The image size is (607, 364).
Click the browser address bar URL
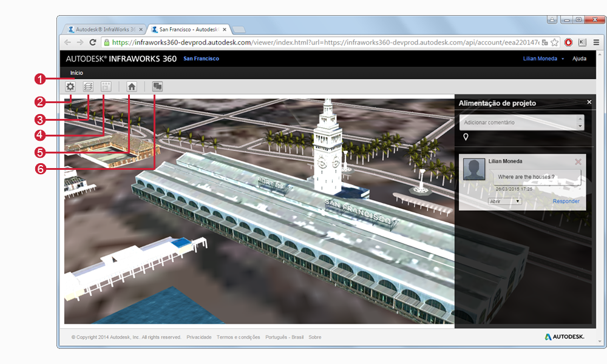(x=325, y=42)
